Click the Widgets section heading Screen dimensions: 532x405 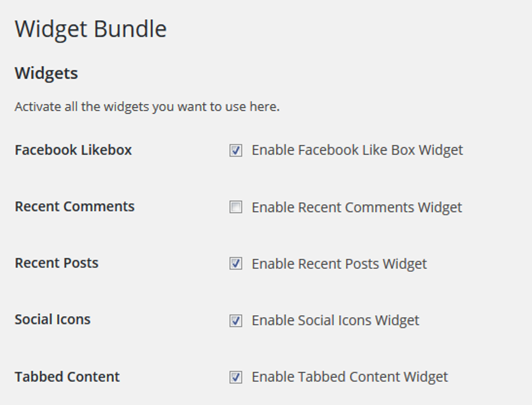click(45, 73)
